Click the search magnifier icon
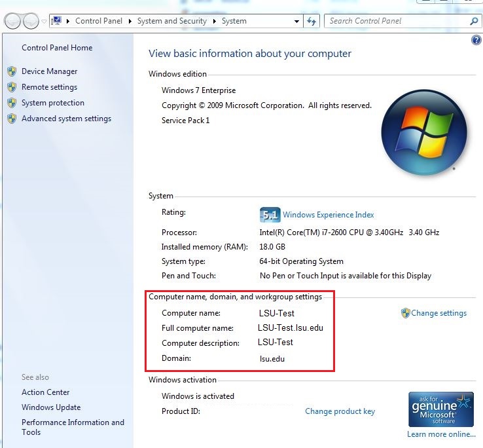Viewport: 483px width, 448px height. (x=474, y=21)
